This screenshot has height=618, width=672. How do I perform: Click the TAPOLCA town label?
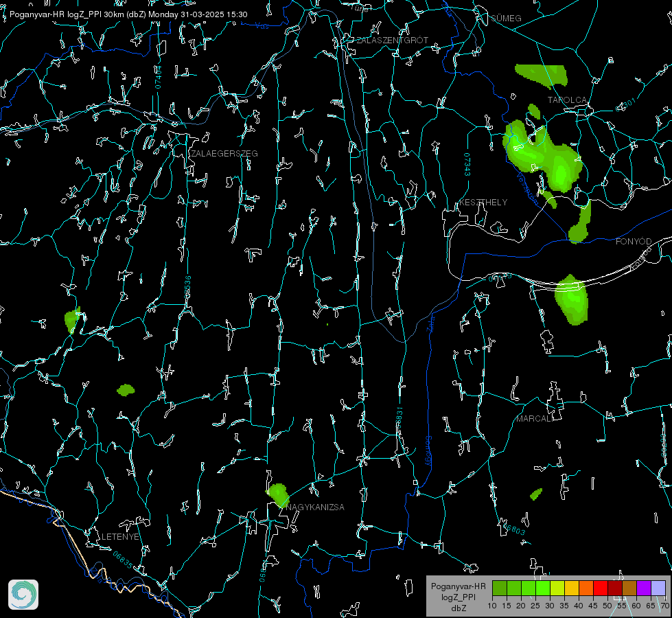pyautogui.click(x=567, y=100)
